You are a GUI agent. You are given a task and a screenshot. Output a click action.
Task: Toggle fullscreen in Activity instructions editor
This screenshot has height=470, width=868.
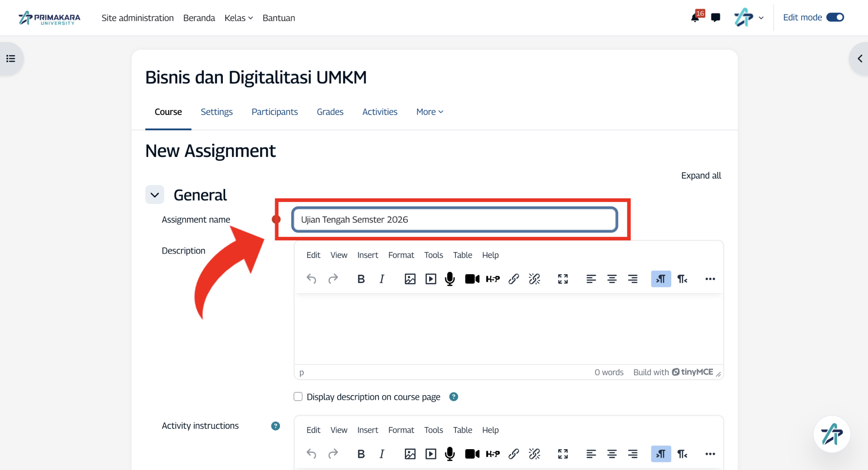click(563, 454)
